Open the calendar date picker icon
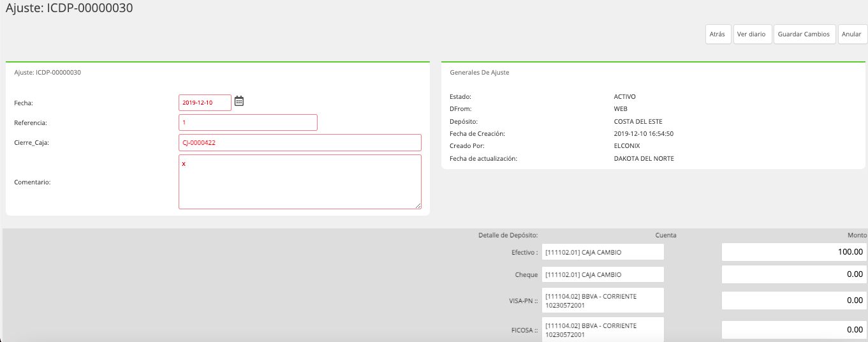 [x=239, y=101]
